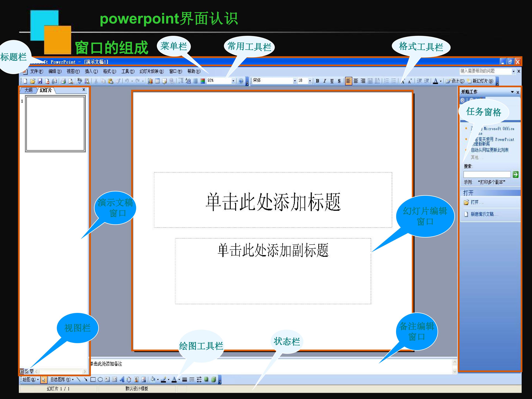Click the Print Preview magnifier icon

[71, 81]
